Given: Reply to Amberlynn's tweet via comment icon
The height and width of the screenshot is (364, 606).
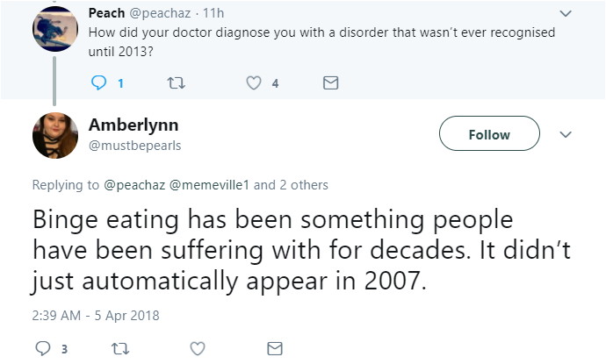Looking at the screenshot, I should click(x=43, y=348).
